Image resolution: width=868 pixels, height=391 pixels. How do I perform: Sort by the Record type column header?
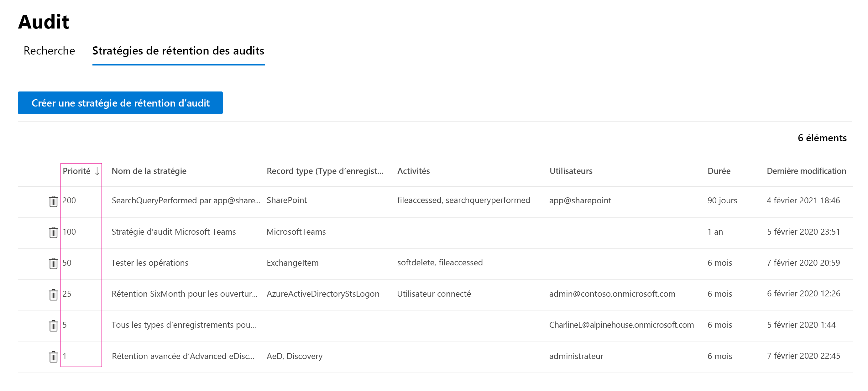pos(325,171)
